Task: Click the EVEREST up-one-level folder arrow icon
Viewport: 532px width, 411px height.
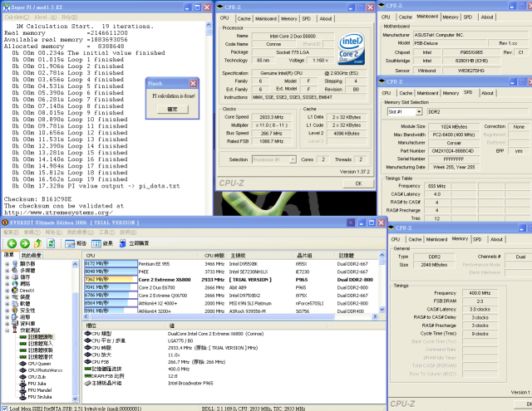Action: coord(37,243)
